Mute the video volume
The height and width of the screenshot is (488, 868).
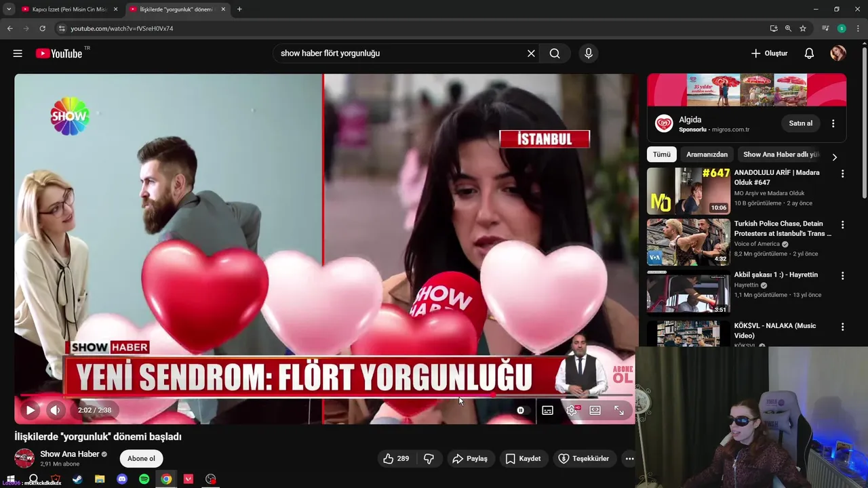pos(55,410)
